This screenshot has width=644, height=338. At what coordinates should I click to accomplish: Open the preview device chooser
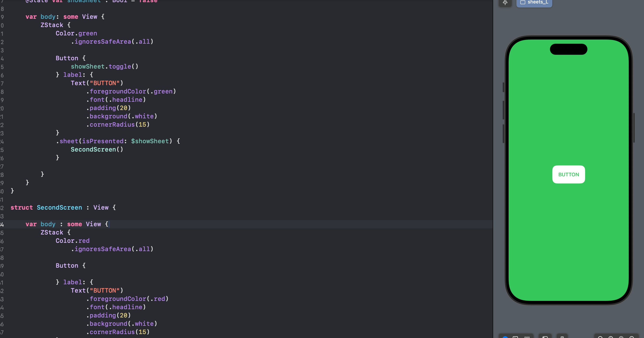click(562, 337)
